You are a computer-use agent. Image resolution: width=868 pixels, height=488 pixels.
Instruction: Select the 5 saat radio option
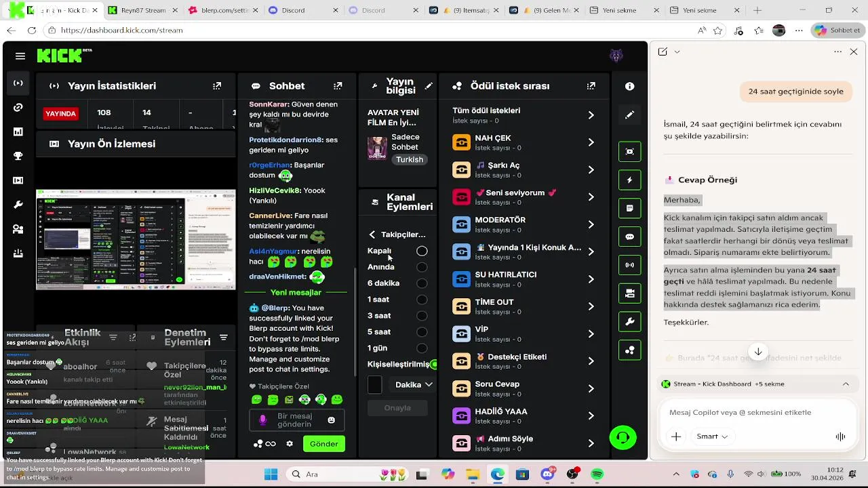pos(422,332)
